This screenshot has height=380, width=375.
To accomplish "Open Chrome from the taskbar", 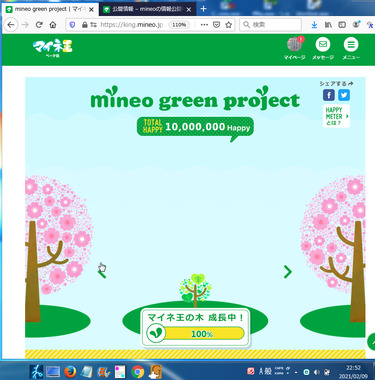I will 138,372.
